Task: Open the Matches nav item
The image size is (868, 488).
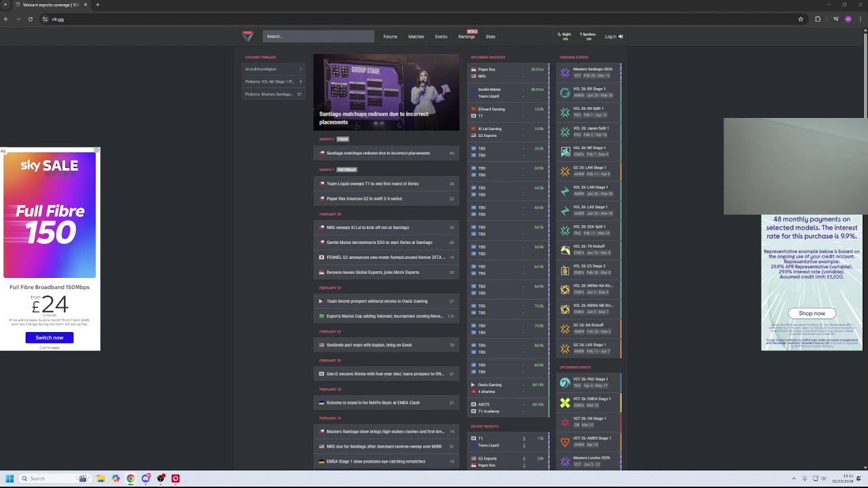Action: point(416,37)
